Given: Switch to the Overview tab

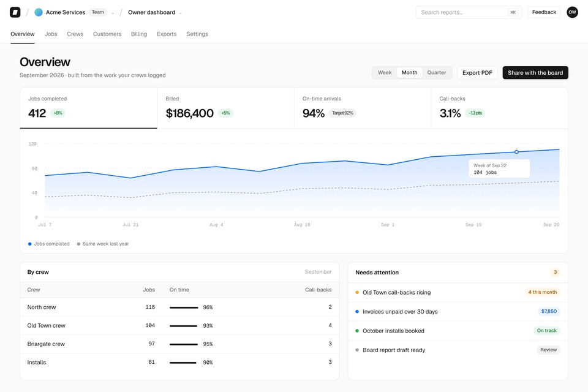Looking at the screenshot, I should click(23, 34).
